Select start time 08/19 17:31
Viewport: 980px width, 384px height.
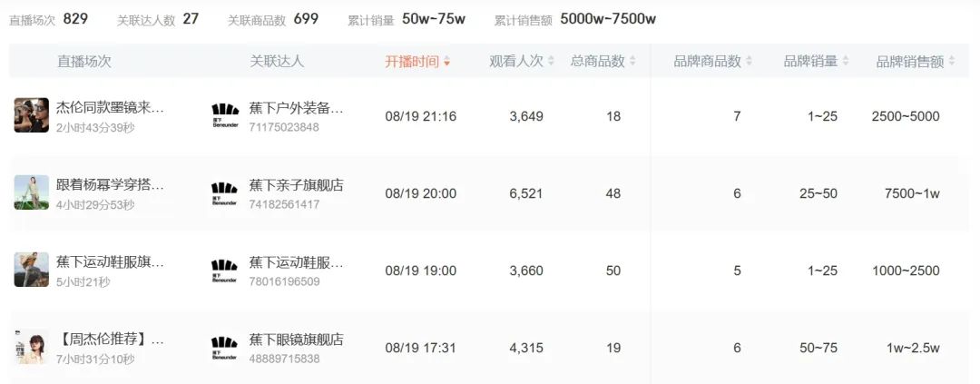pyautogui.click(x=421, y=349)
